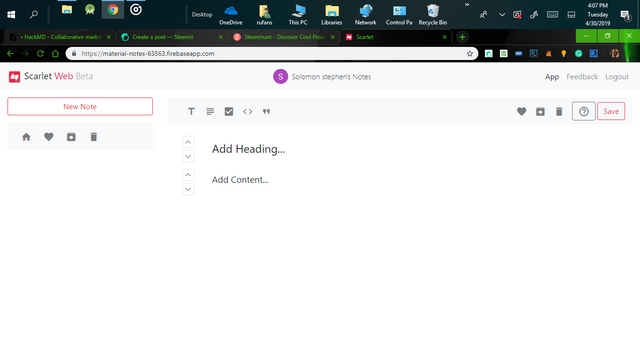Screen dimensions: 640x360
Task: Expand the hidden system tray icons
Action: (x=502, y=15)
